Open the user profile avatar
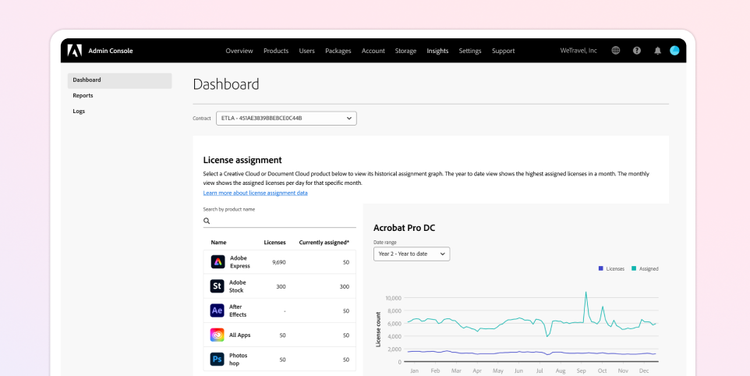This screenshot has height=376, width=750. pos(674,50)
